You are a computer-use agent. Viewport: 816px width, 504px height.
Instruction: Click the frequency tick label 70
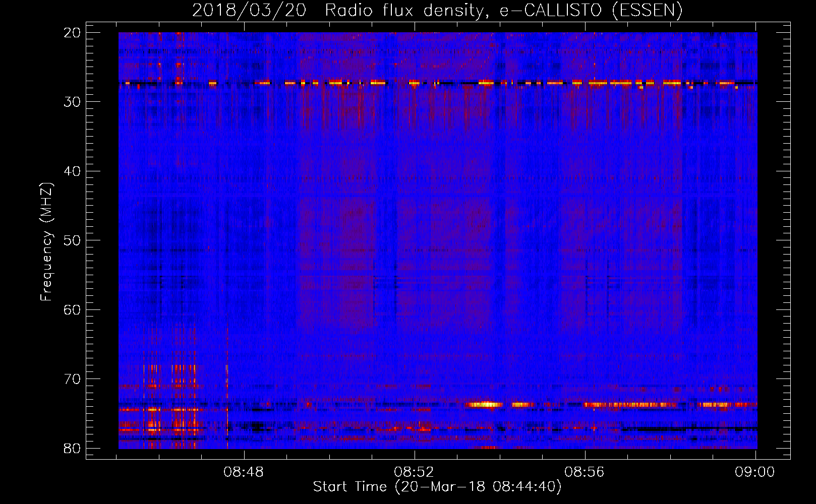72,379
